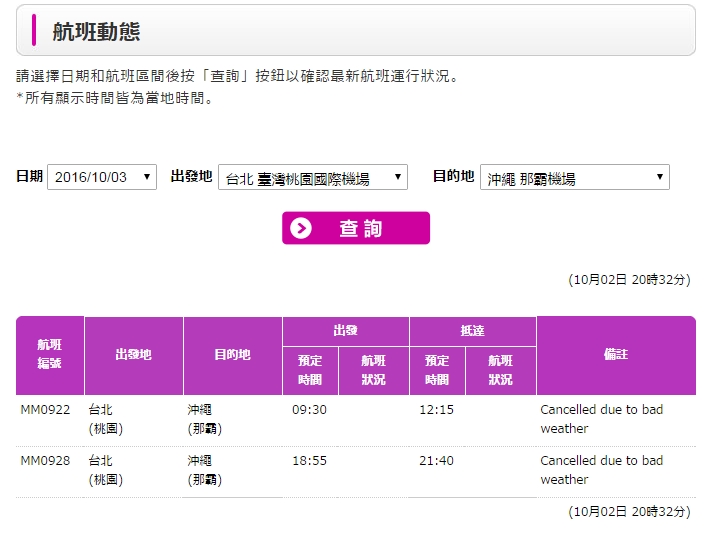This screenshot has height=541, width=725.
Task: Click the 預定時間 header under 抵達
Action: [437, 370]
